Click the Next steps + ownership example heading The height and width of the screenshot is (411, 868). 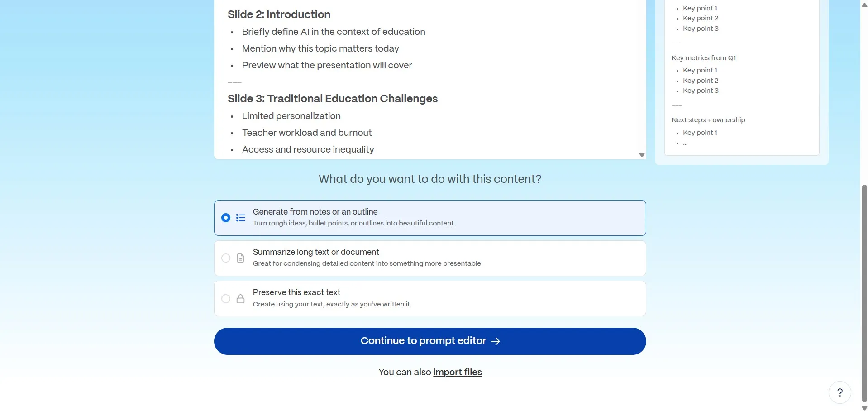click(708, 120)
